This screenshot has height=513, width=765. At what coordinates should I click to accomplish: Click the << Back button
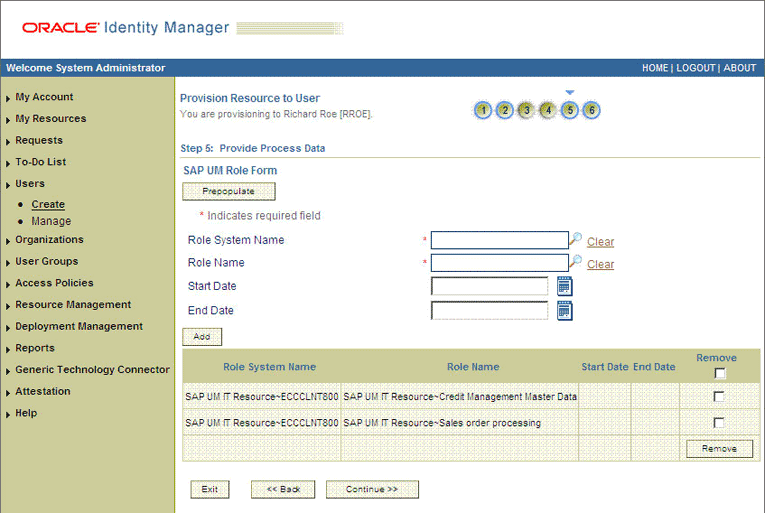coord(283,489)
